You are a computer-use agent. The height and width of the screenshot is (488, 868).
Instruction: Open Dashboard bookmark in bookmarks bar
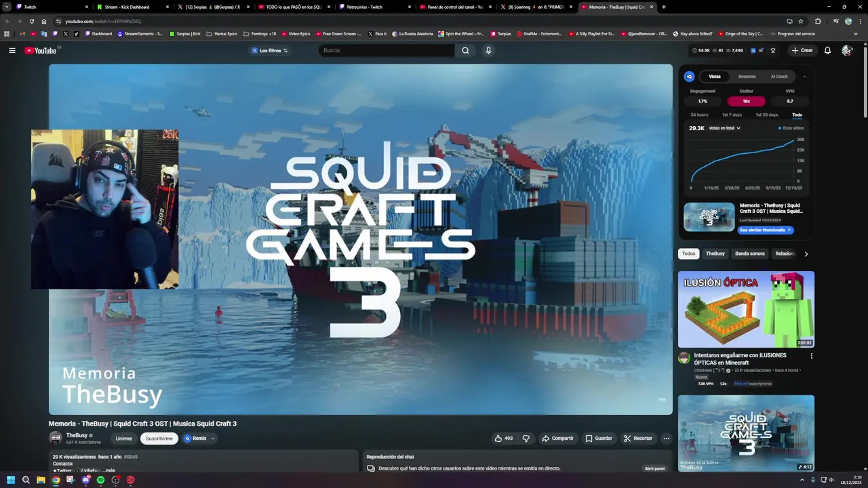point(99,33)
